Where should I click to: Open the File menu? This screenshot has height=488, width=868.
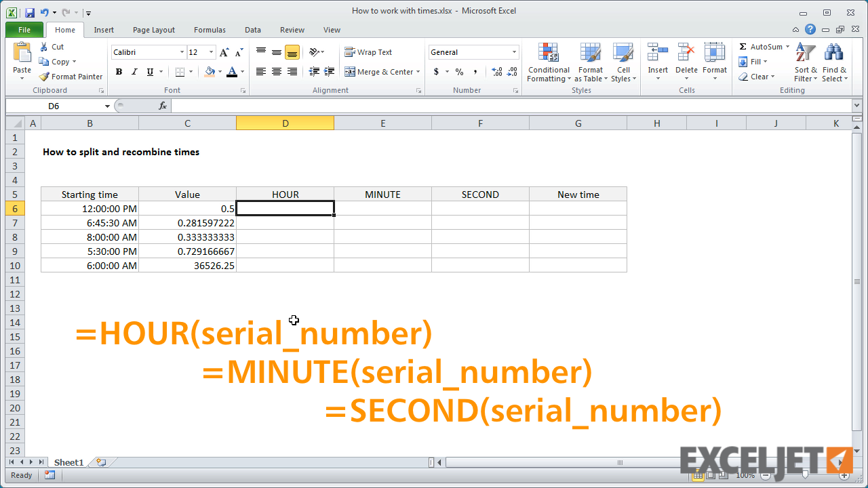coord(24,30)
